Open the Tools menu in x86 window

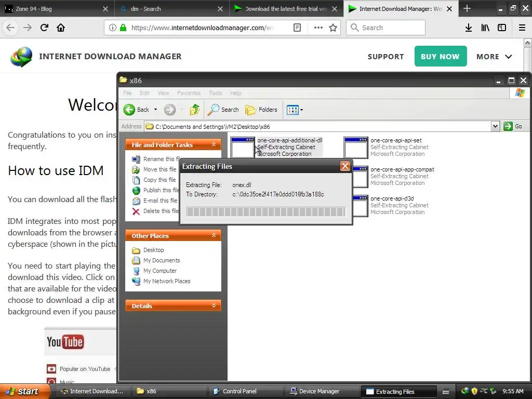pos(216,93)
